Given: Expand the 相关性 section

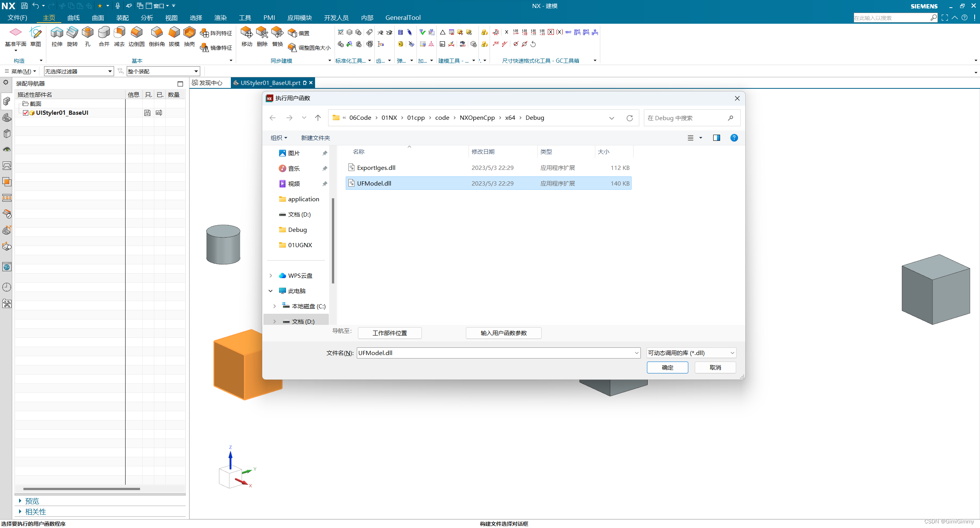Looking at the screenshot, I should [x=20, y=511].
